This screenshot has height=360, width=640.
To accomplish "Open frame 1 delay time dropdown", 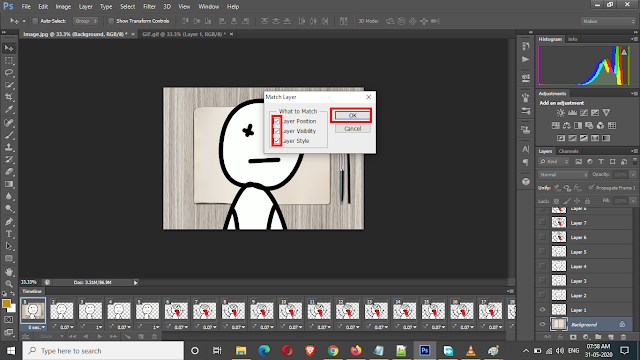I will point(36,327).
